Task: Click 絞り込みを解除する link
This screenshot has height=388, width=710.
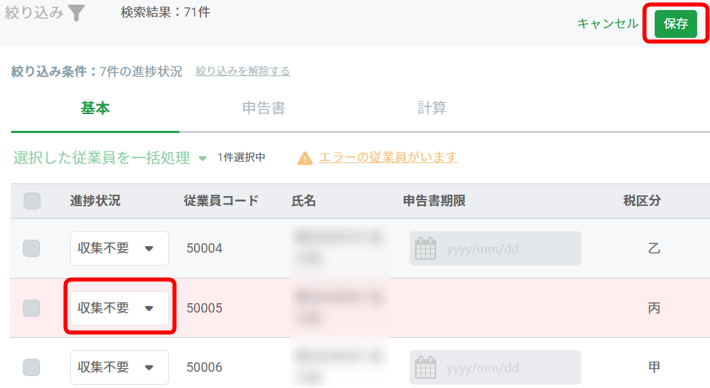Action: [x=243, y=71]
